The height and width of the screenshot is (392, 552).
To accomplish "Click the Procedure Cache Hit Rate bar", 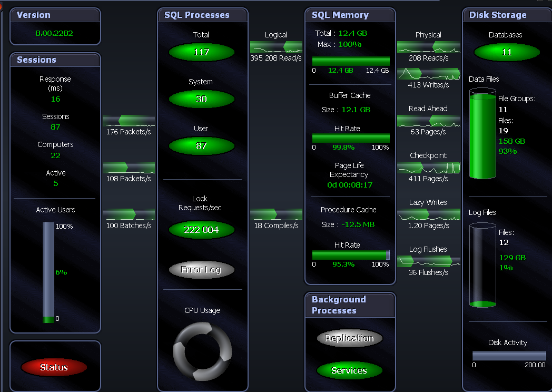I will (x=351, y=255).
